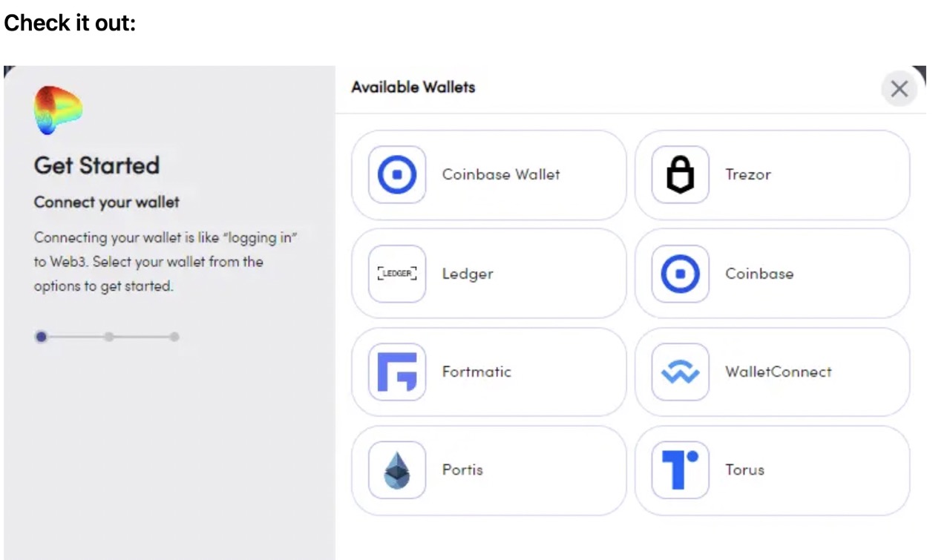Select the Coinbase Wallet icon

tap(396, 174)
